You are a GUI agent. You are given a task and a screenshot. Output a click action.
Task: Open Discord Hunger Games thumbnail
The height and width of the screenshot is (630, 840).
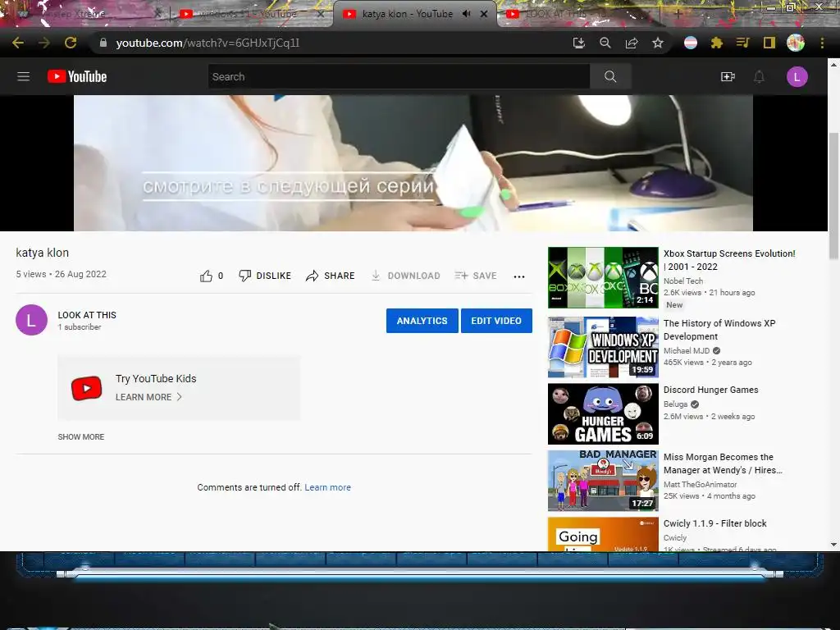[x=603, y=413]
